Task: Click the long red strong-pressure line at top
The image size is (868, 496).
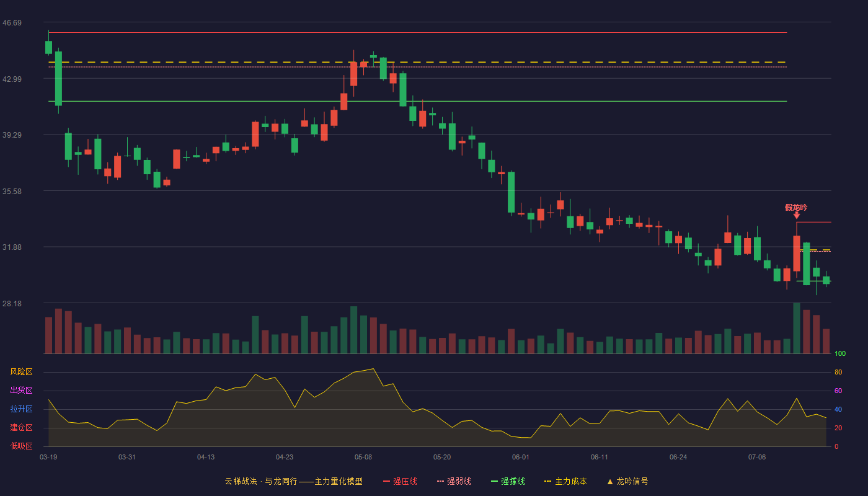Action: coord(417,32)
